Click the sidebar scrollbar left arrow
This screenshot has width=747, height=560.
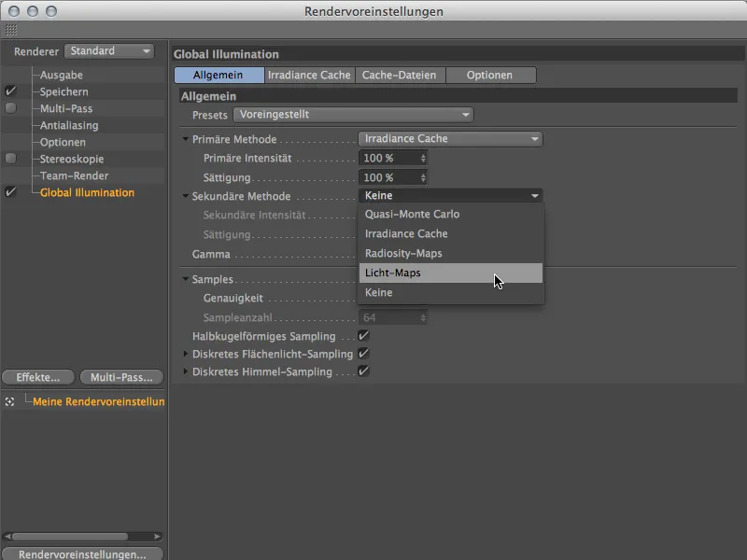[x=7, y=537]
